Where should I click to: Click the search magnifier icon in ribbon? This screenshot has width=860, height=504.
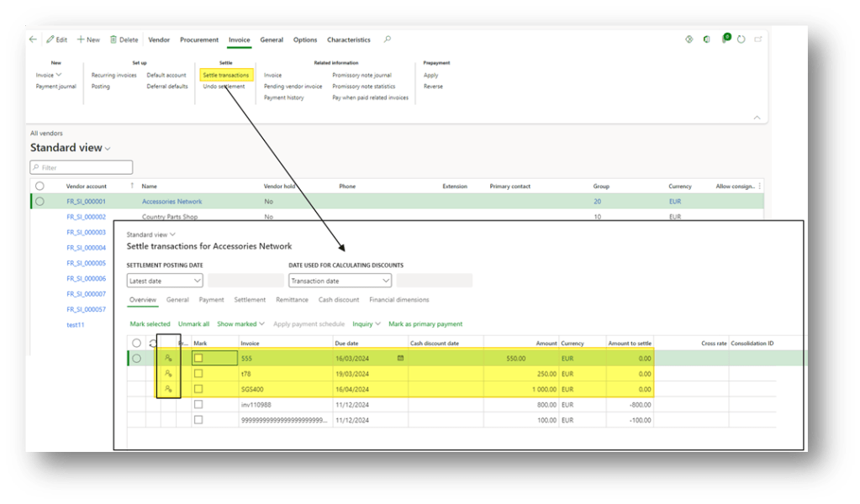tap(387, 39)
